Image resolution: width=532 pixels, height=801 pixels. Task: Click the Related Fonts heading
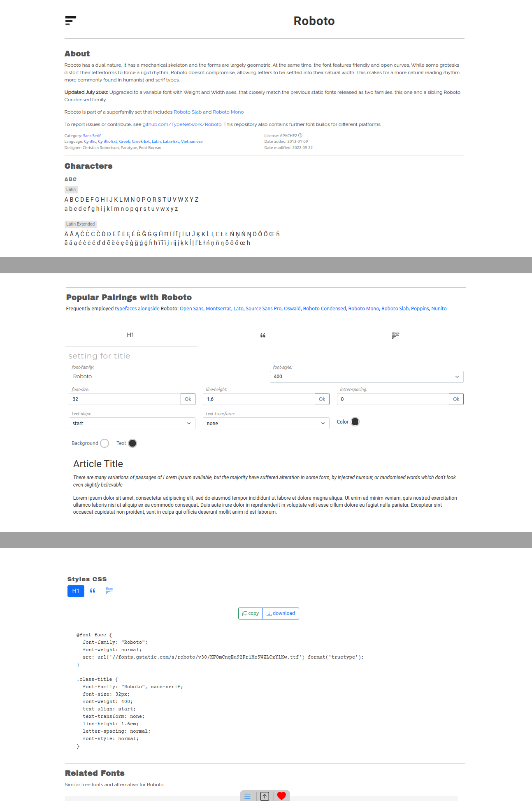95,773
